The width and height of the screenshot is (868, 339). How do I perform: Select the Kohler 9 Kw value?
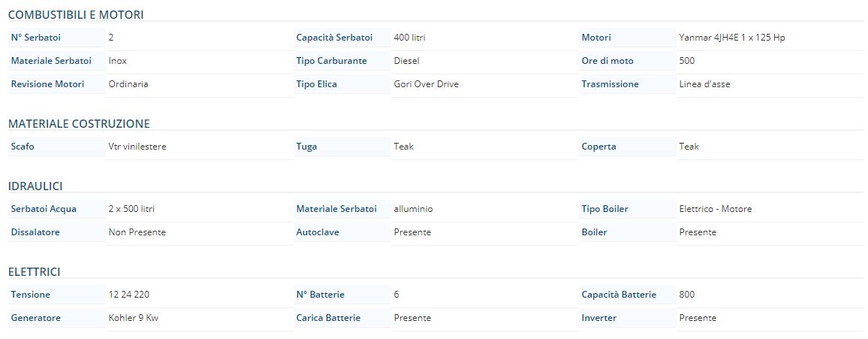point(134,318)
